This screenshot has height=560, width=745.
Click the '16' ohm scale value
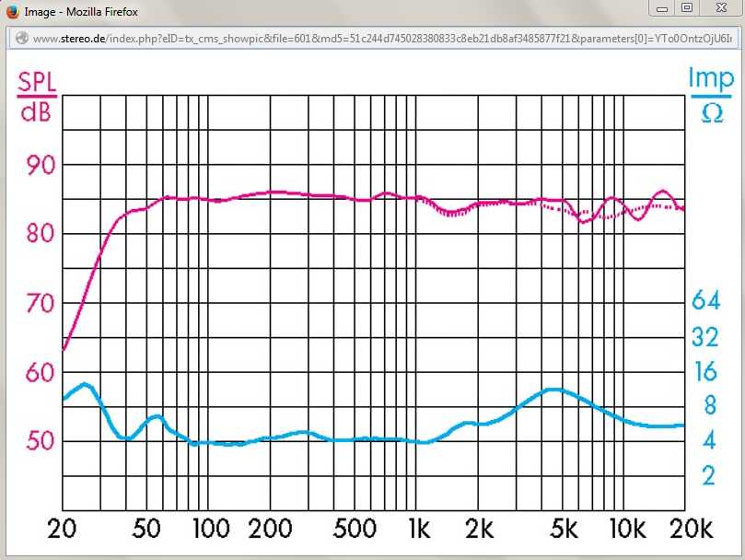[x=706, y=371]
